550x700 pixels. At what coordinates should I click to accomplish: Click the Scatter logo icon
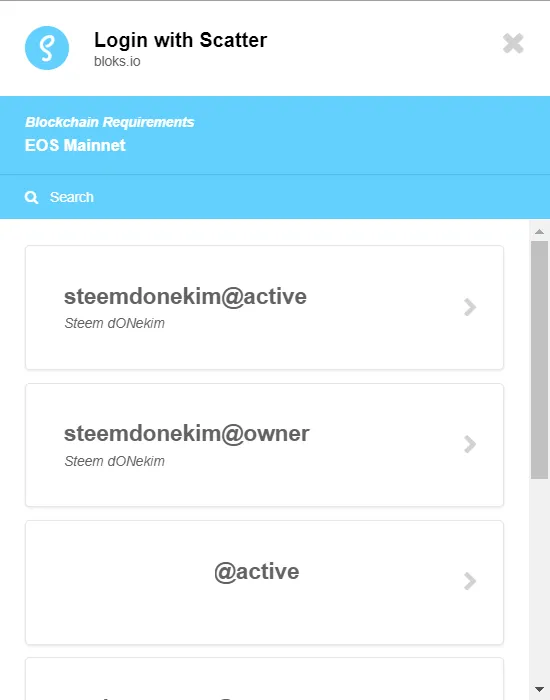(x=47, y=48)
